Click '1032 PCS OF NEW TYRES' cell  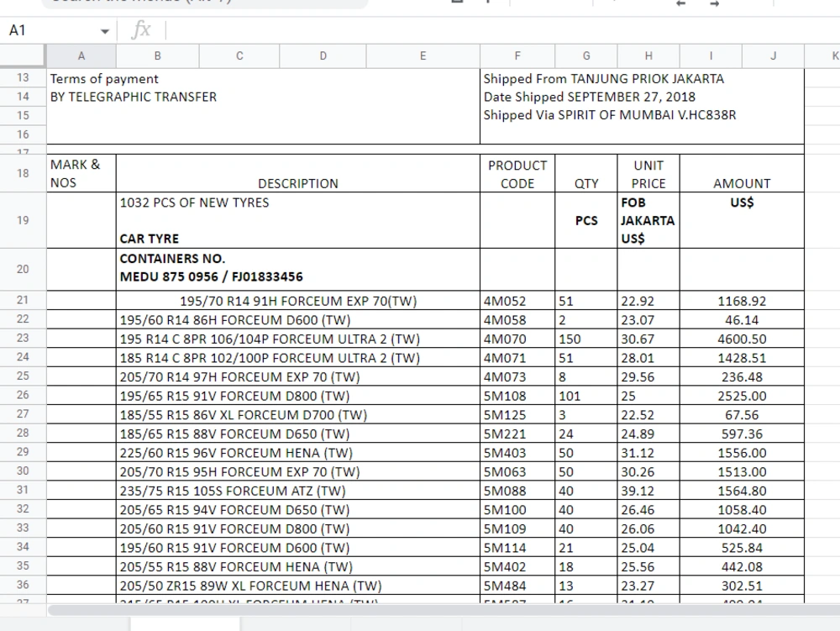point(298,220)
